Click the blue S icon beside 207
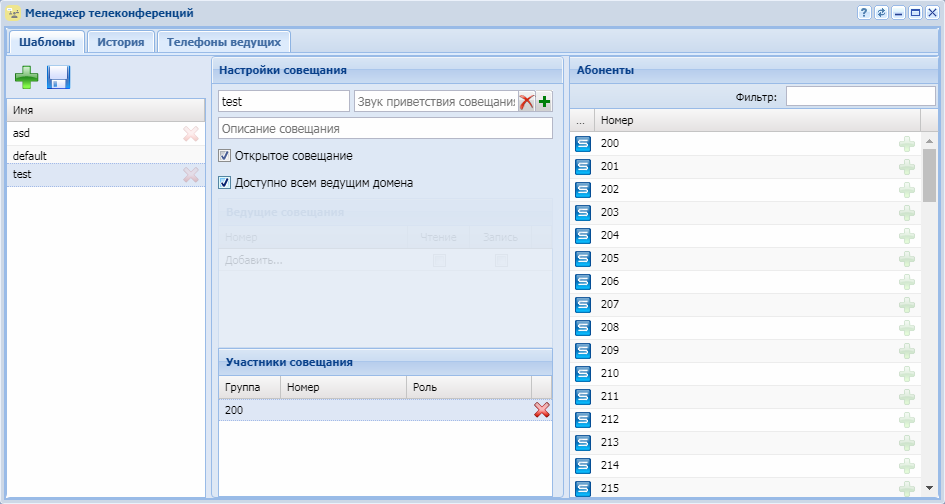 pyautogui.click(x=583, y=304)
